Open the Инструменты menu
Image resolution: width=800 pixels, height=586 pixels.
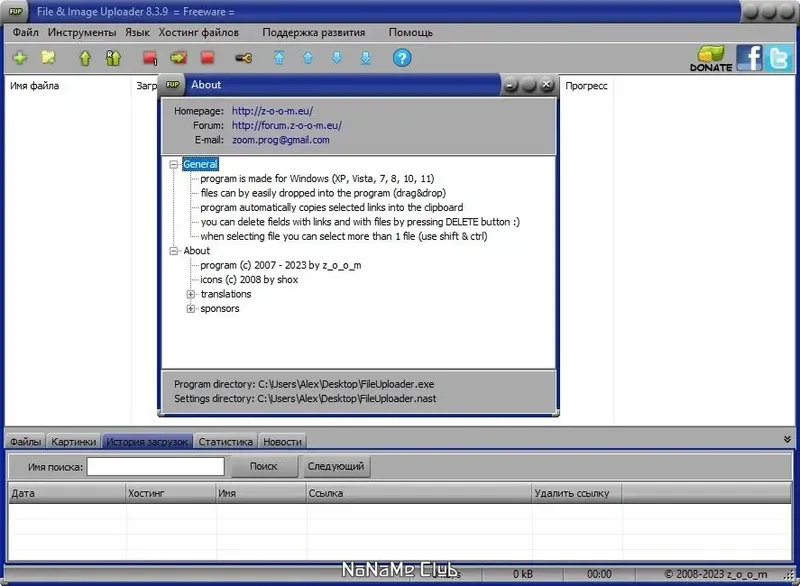point(82,32)
